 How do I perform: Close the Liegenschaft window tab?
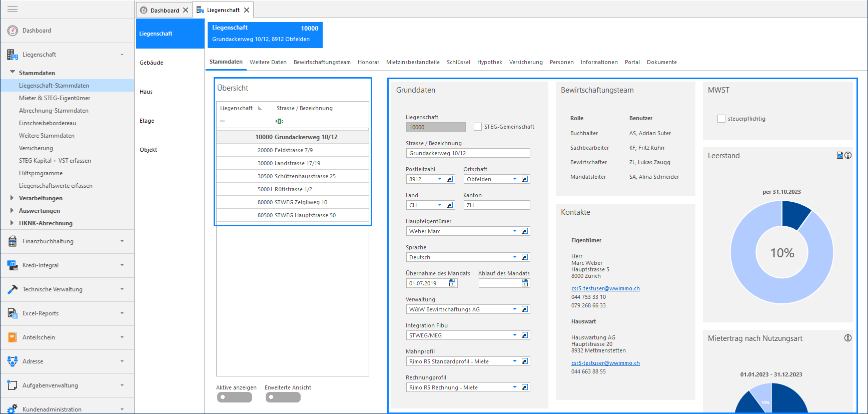point(247,10)
